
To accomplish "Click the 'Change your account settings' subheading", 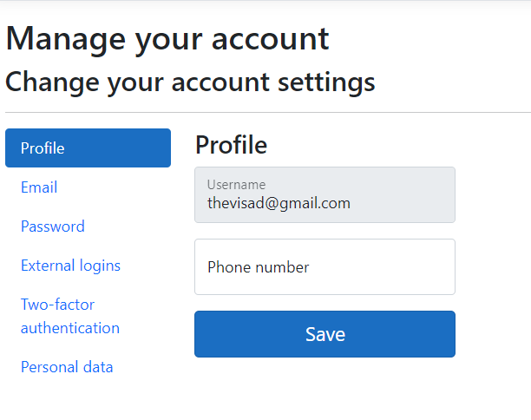I will 190,82.
